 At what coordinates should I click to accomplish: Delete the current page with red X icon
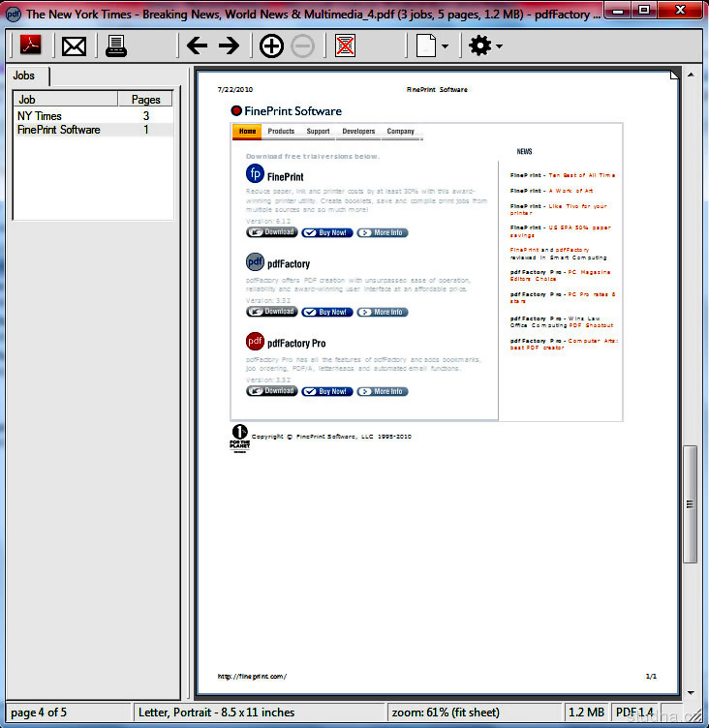click(x=345, y=45)
